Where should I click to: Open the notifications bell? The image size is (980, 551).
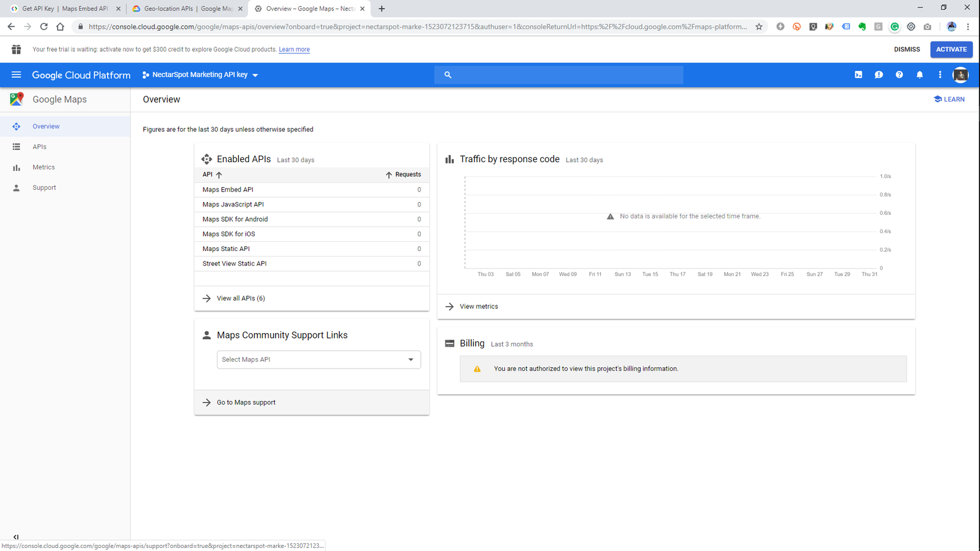(919, 75)
